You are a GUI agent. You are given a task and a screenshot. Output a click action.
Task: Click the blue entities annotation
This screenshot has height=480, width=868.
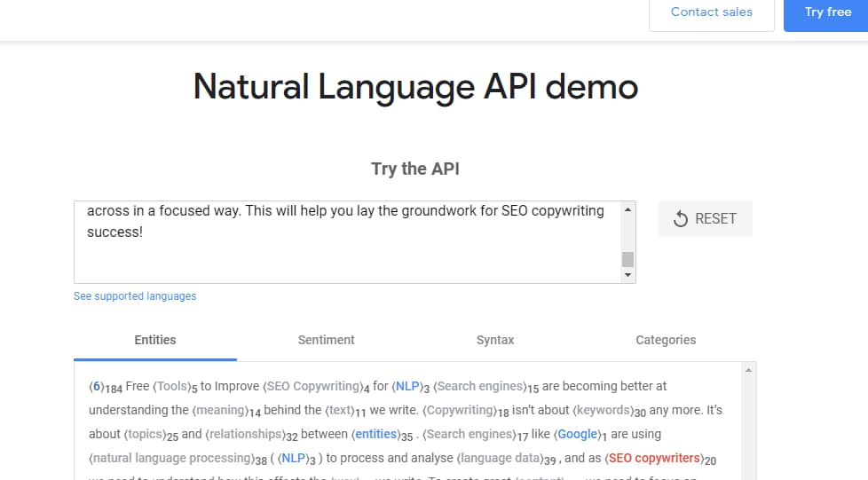[x=375, y=435]
